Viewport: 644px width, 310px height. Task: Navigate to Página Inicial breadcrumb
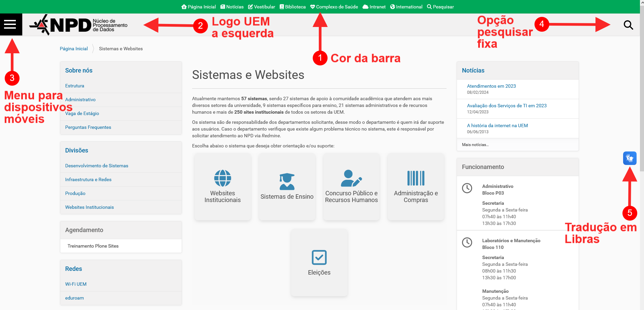73,49
